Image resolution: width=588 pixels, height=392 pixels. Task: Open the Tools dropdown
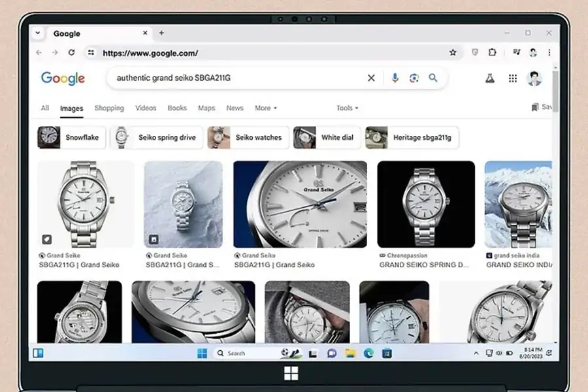point(348,108)
